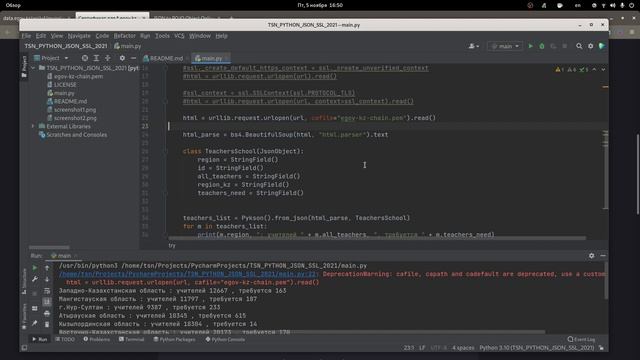Open the Window menu
The image size is (640, 360).
pos(200,36)
